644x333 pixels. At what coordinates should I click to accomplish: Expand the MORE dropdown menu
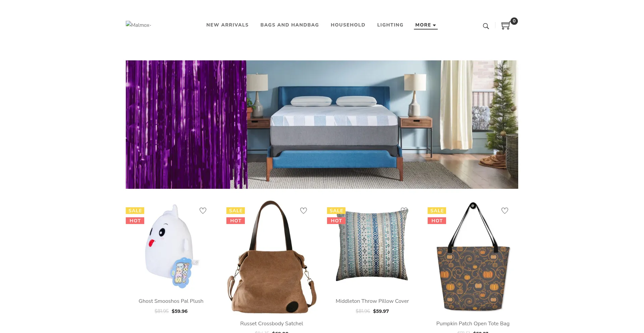point(426,25)
